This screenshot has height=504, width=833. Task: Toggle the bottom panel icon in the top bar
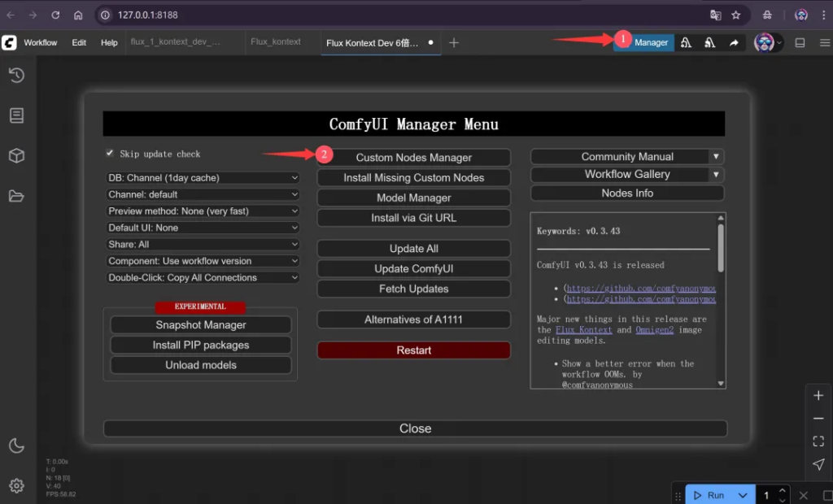click(800, 42)
